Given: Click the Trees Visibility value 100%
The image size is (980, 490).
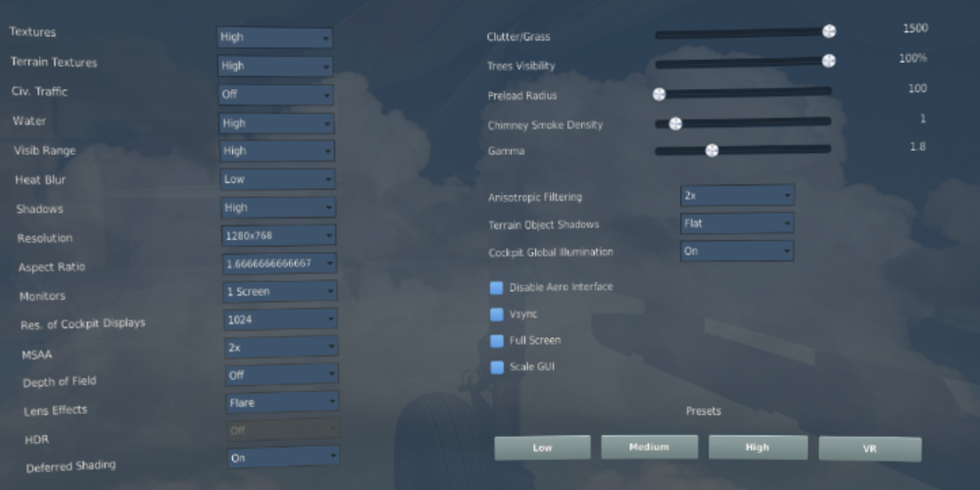Looking at the screenshot, I should pyautogui.click(x=913, y=58).
